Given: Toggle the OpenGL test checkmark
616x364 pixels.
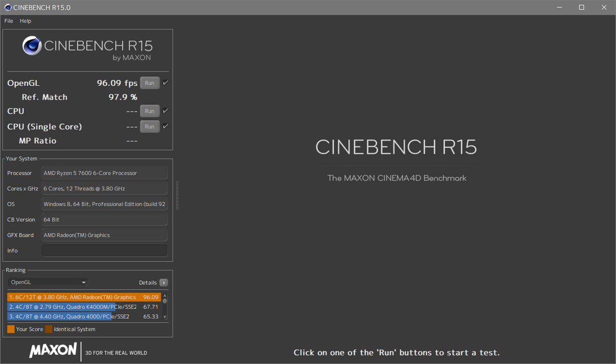Looking at the screenshot, I should pyautogui.click(x=165, y=83).
